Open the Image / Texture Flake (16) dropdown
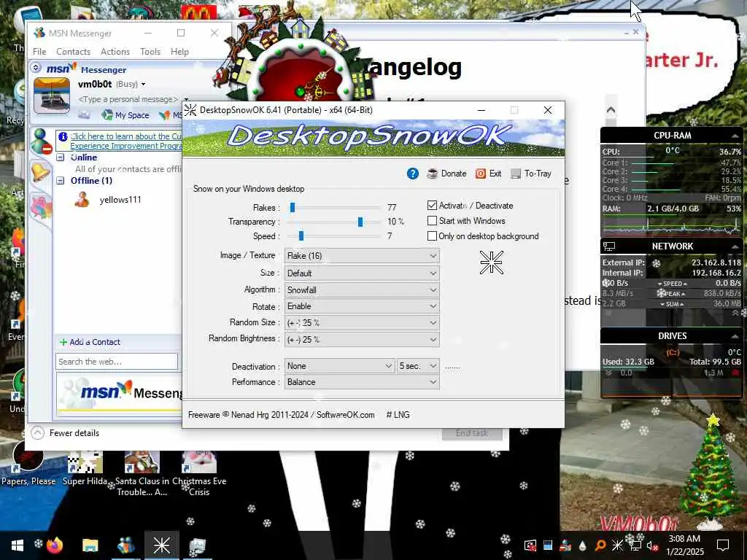The image size is (747, 560). [362, 256]
